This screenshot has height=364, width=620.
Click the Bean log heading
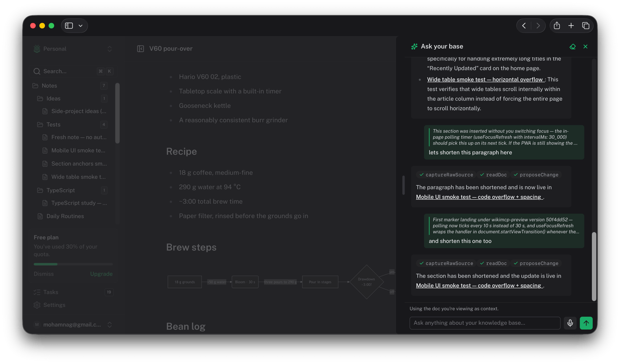[186, 326]
